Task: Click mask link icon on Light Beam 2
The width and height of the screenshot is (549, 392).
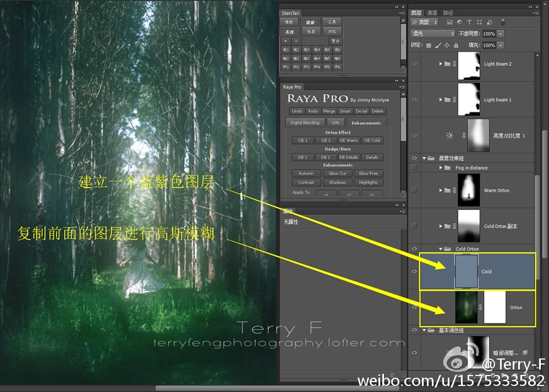Action: tap(454, 64)
